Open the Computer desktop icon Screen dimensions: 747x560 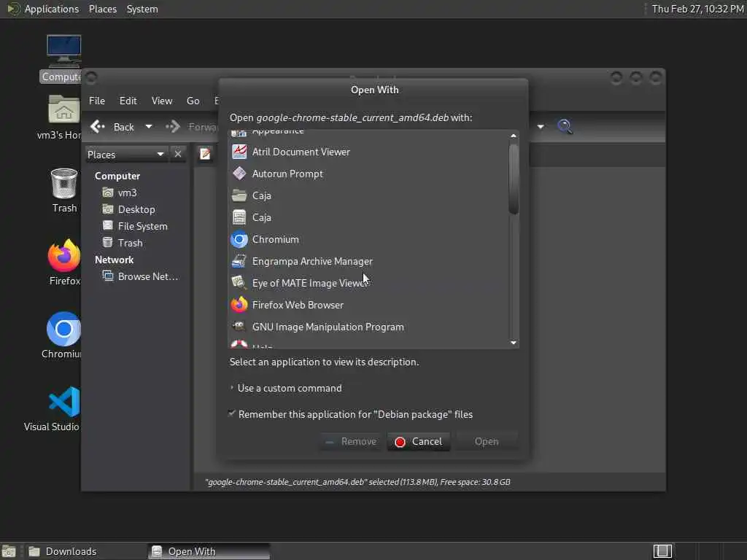(x=63, y=57)
